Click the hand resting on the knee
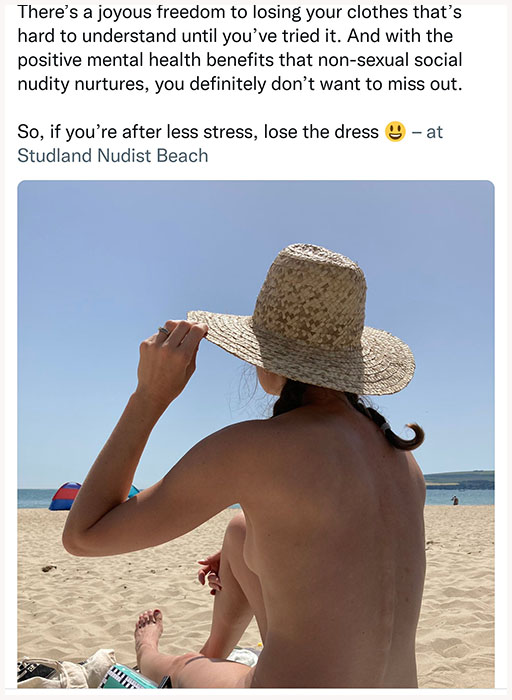Viewport: 512px width, 700px height. click(x=211, y=572)
